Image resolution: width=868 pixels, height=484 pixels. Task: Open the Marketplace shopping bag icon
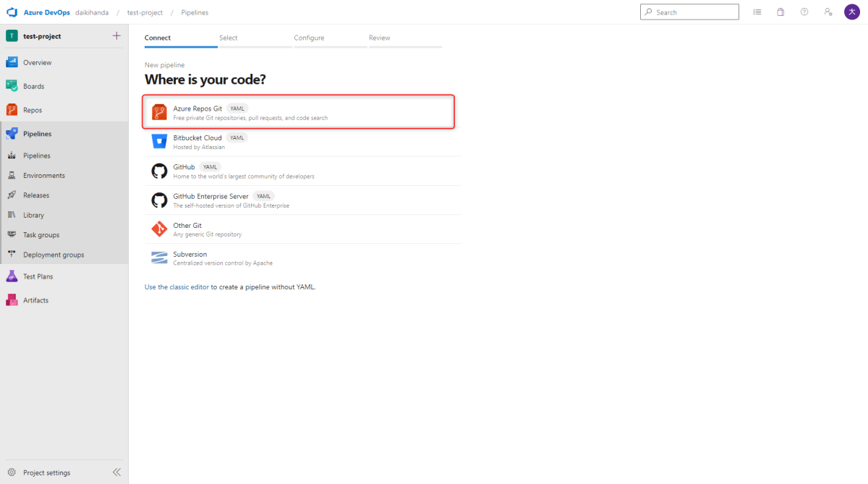pos(780,12)
